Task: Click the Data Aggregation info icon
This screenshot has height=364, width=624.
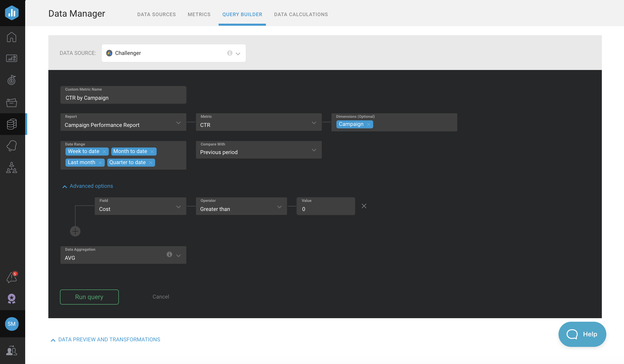Action: [x=169, y=254]
